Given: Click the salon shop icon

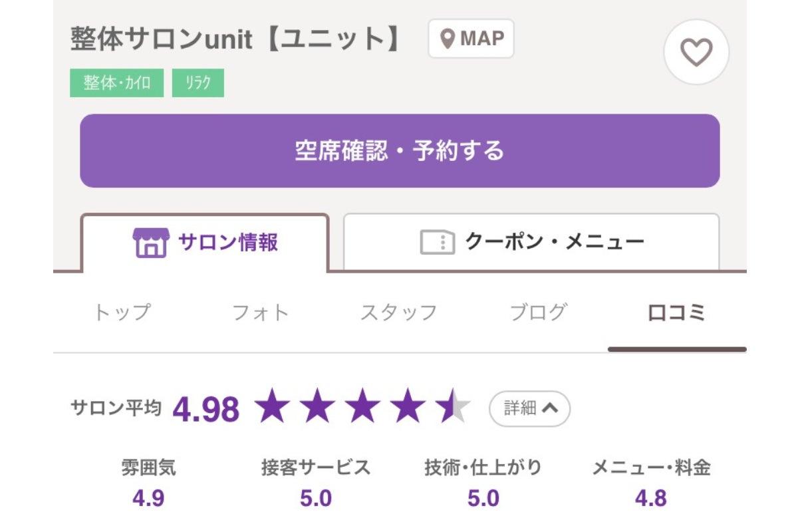Looking at the screenshot, I should 152,242.
